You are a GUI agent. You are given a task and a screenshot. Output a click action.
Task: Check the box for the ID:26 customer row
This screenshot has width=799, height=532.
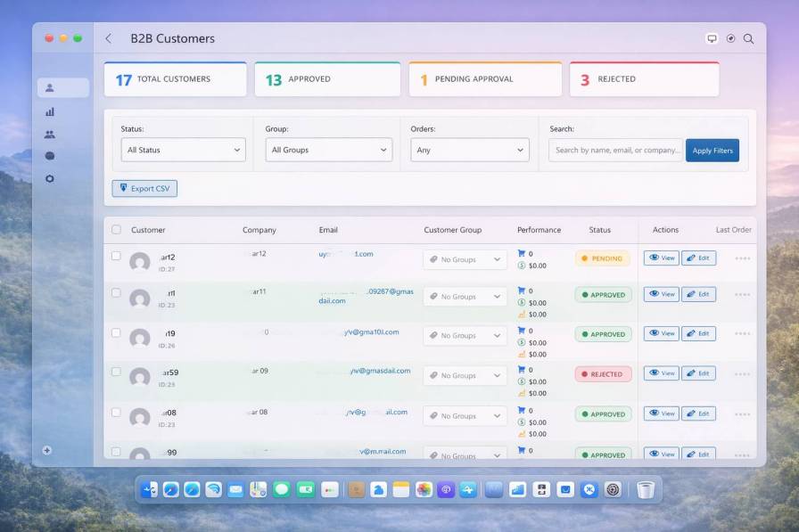coord(116,332)
